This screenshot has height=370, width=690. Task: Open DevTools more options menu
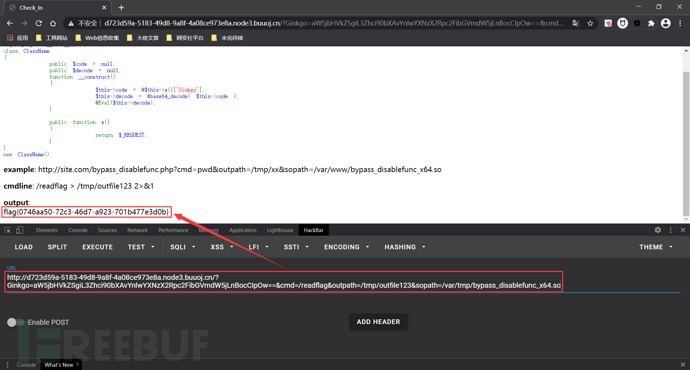[x=671, y=230]
